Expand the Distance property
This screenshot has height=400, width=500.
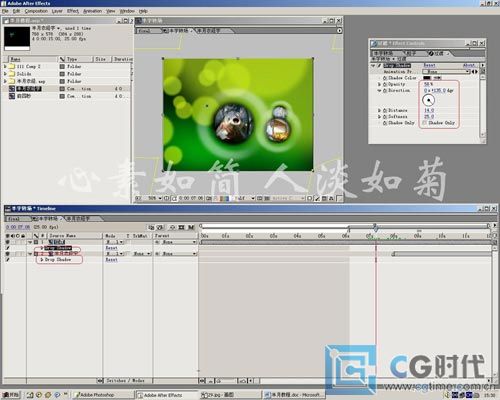pyautogui.click(x=379, y=110)
